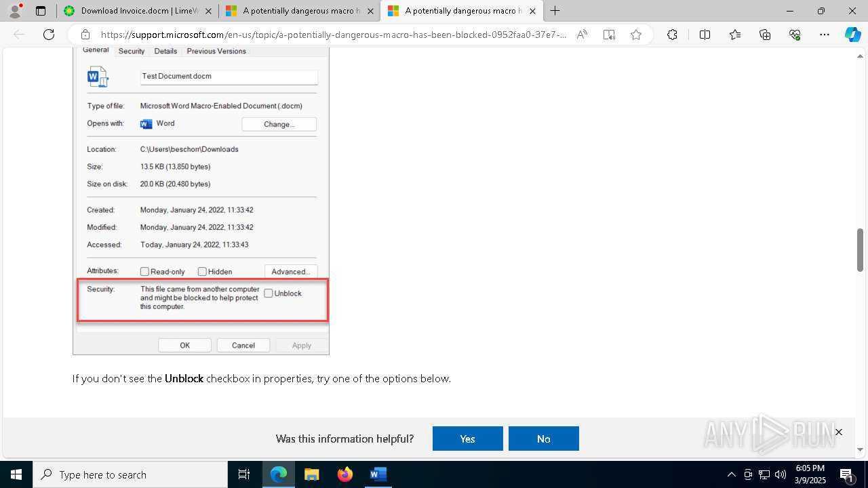The height and width of the screenshot is (488, 868).
Task: Open the taskbar clock and date
Action: (x=810, y=474)
